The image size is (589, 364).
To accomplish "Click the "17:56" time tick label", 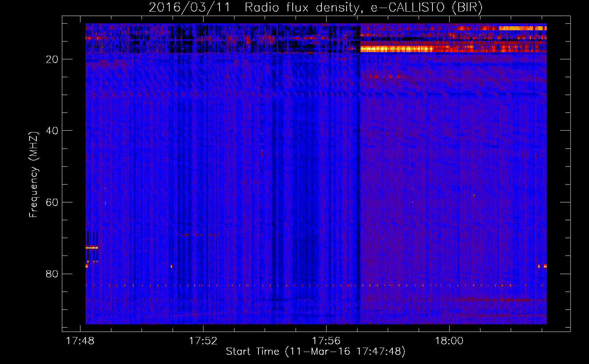I will [326, 341].
